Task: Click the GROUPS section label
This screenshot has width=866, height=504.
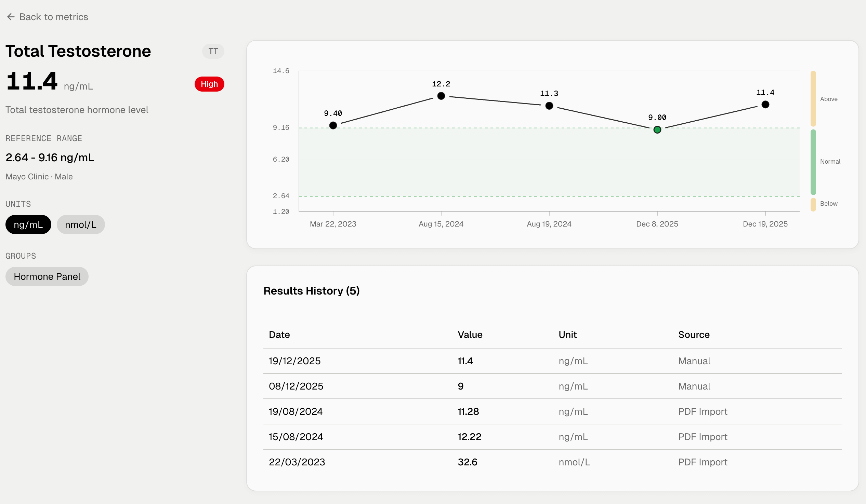Action: coord(21,256)
